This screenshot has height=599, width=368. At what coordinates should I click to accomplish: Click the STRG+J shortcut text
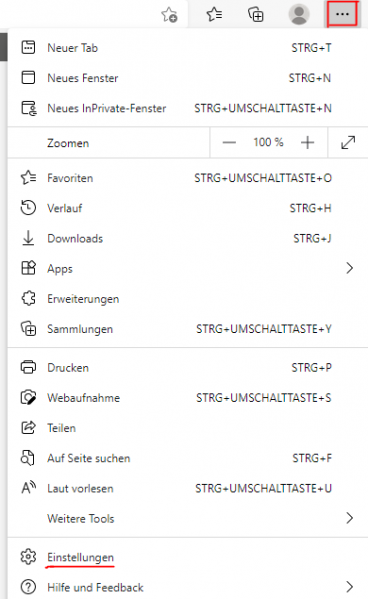312,238
